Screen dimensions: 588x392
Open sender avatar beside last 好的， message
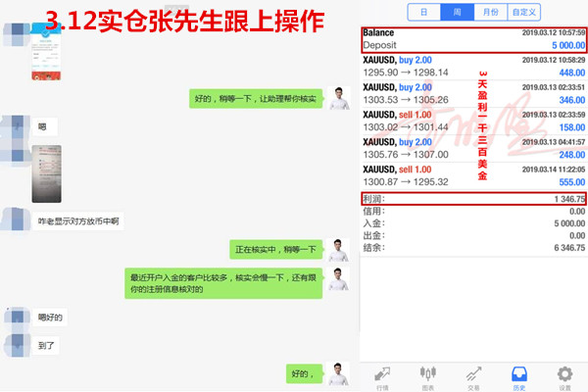pyautogui.click(x=339, y=373)
